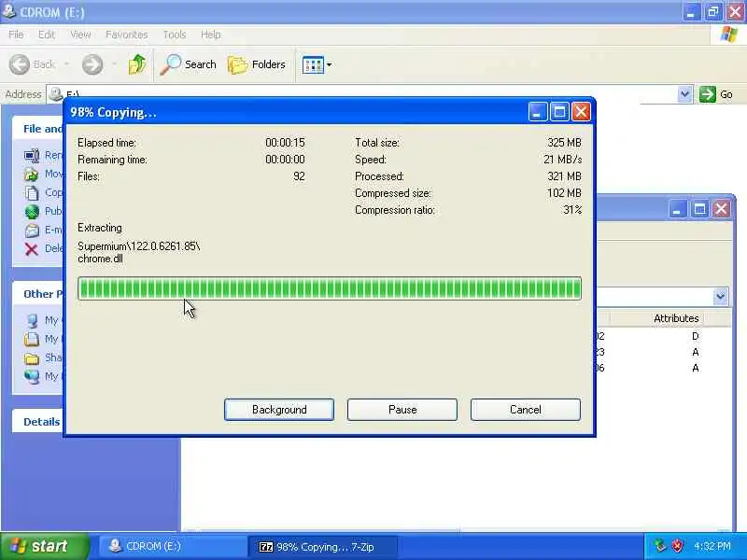Open the Help menu
Image resolution: width=747 pixels, height=560 pixels.
coord(210,35)
